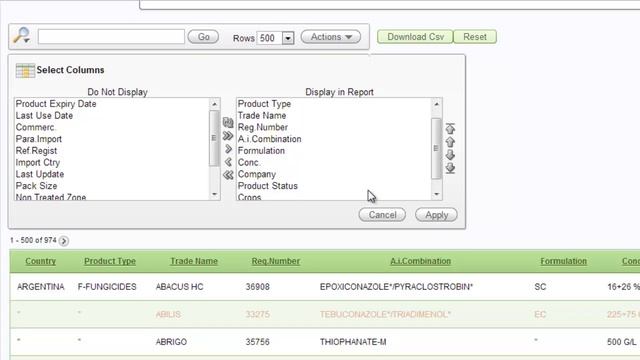Click EPOXICONAZOLE*/PYRACLOSTROBIN* cell
This screenshot has width=640, height=360.
click(396, 287)
